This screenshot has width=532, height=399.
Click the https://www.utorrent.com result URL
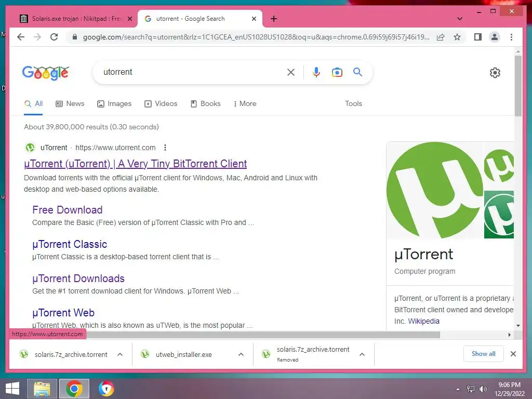pos(115,148)
